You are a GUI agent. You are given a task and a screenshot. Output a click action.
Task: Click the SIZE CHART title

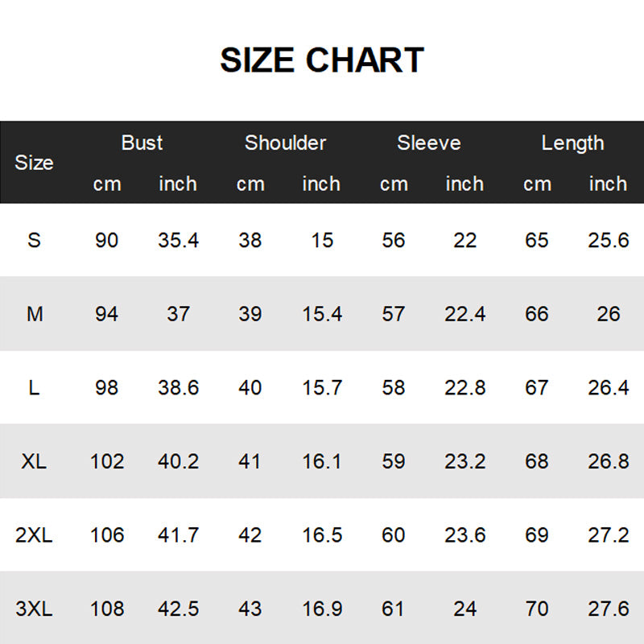[322, 60]
